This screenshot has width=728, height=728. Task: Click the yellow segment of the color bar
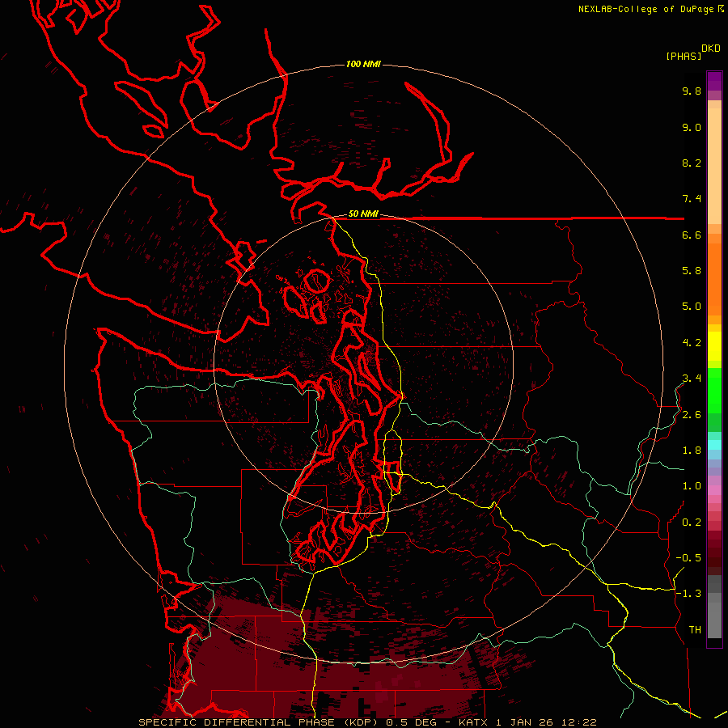(x=714, y=346)
